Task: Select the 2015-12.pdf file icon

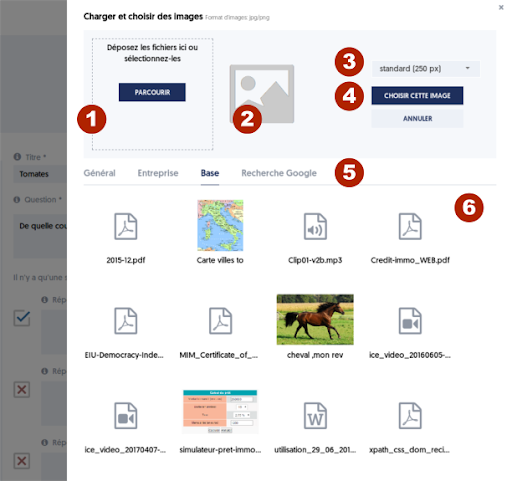Action: coord(126,226)
